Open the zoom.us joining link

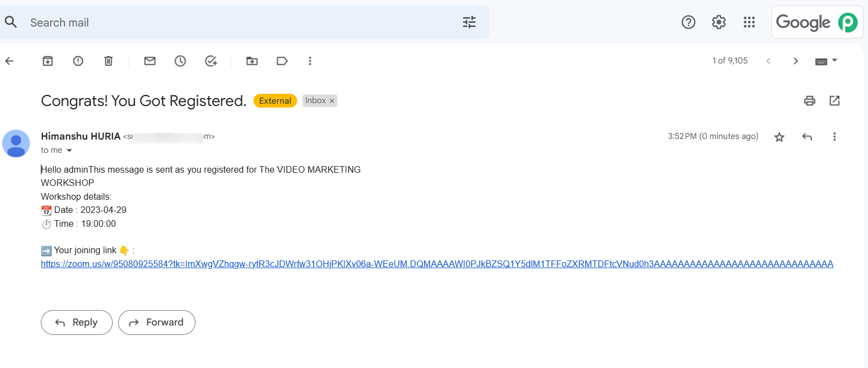pos(437,264)
